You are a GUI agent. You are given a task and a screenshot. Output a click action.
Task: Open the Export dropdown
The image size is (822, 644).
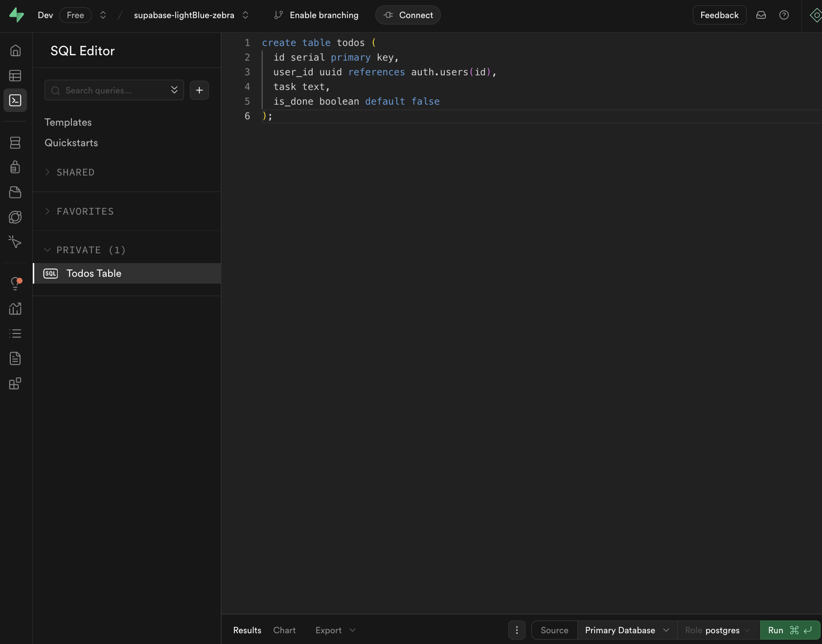335,630
